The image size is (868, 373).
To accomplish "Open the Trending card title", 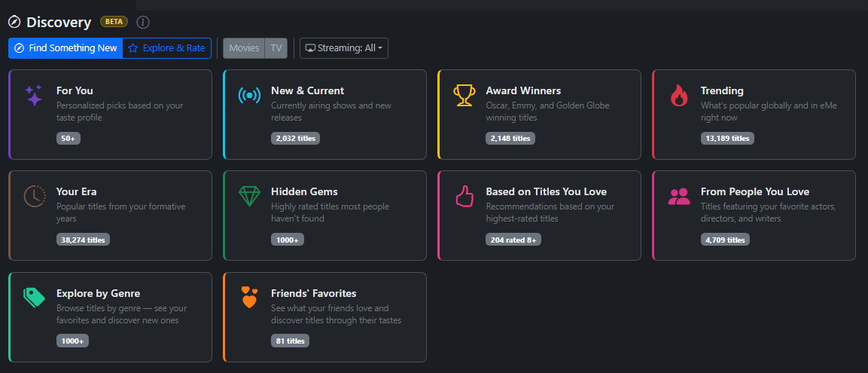I will 721,90.
